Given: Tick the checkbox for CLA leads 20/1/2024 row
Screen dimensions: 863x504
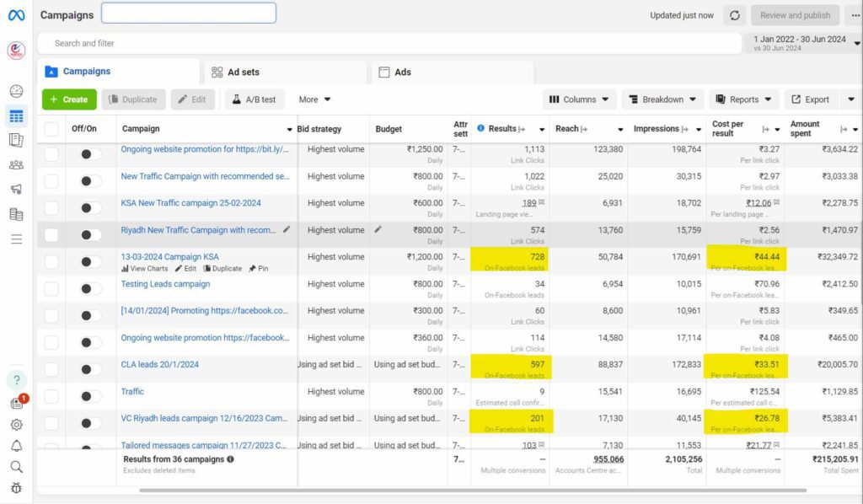Looking at the screenshot, I should click(51, 370).
